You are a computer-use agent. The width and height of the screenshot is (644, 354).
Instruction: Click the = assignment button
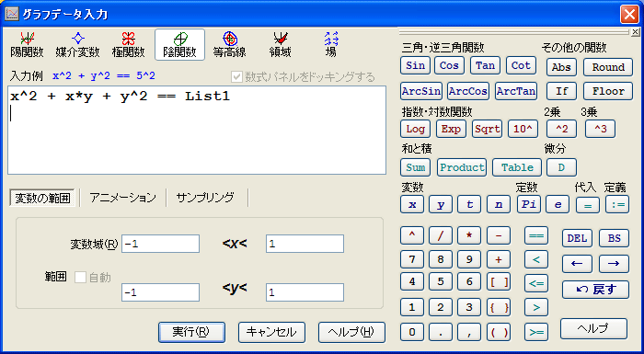pos(588,204)
